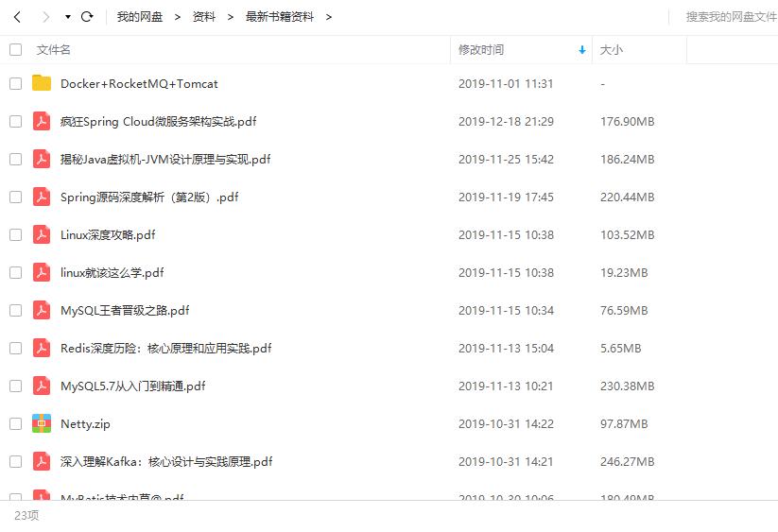Select file name Linux深度攻略.pdf

(108, 235)
